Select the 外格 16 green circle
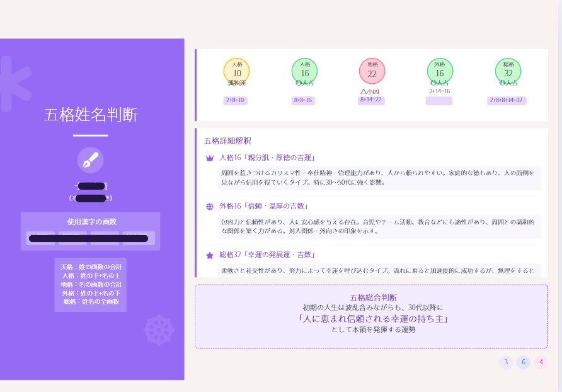This screenshot has width=562, height=392. pos(440,71)
